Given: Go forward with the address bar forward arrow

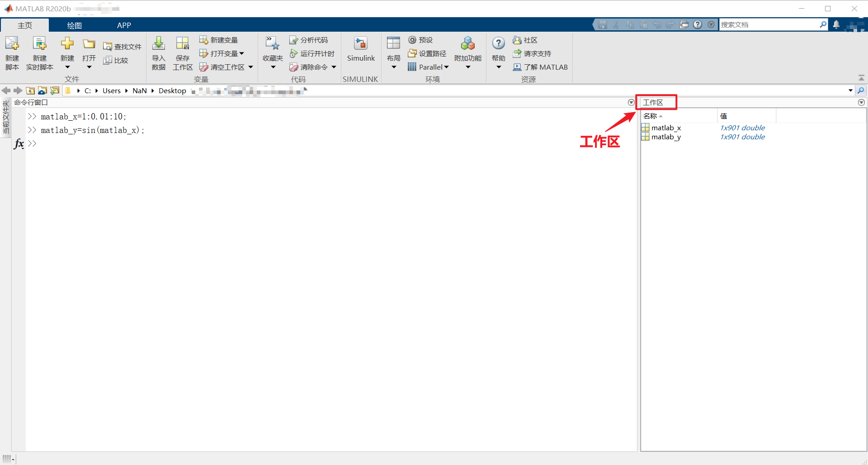Looking at the screenshot, I should click(x=18, y=90).
